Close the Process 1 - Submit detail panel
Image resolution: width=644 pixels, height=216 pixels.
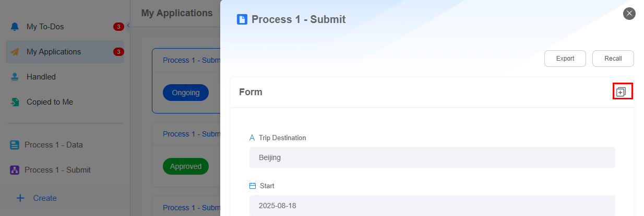[629, 14]
